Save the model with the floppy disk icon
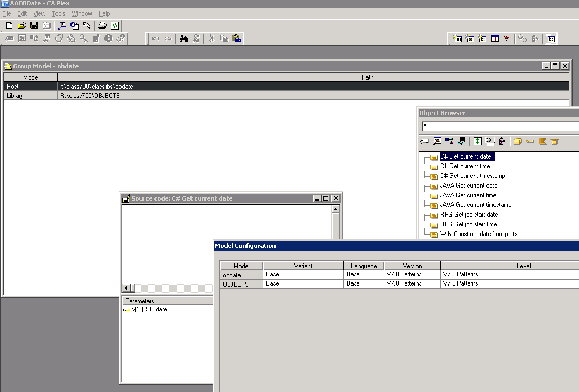The image size is (579, 392). [34, 25]
